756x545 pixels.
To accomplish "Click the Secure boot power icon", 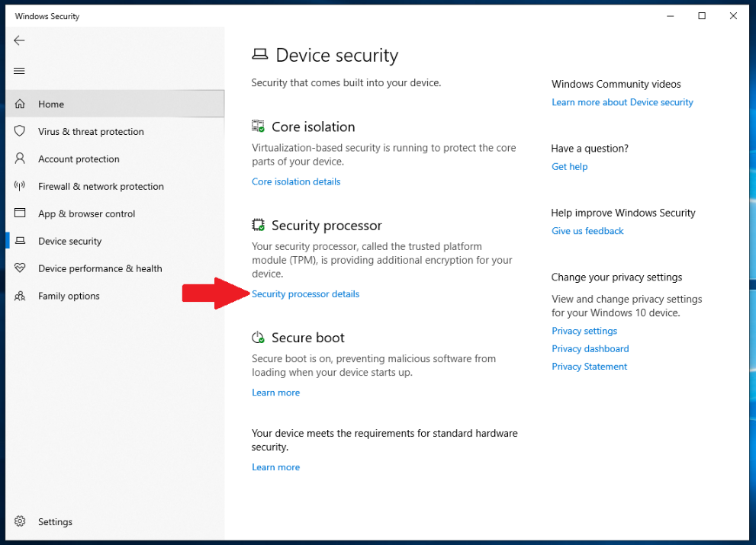I will point(258,338).
